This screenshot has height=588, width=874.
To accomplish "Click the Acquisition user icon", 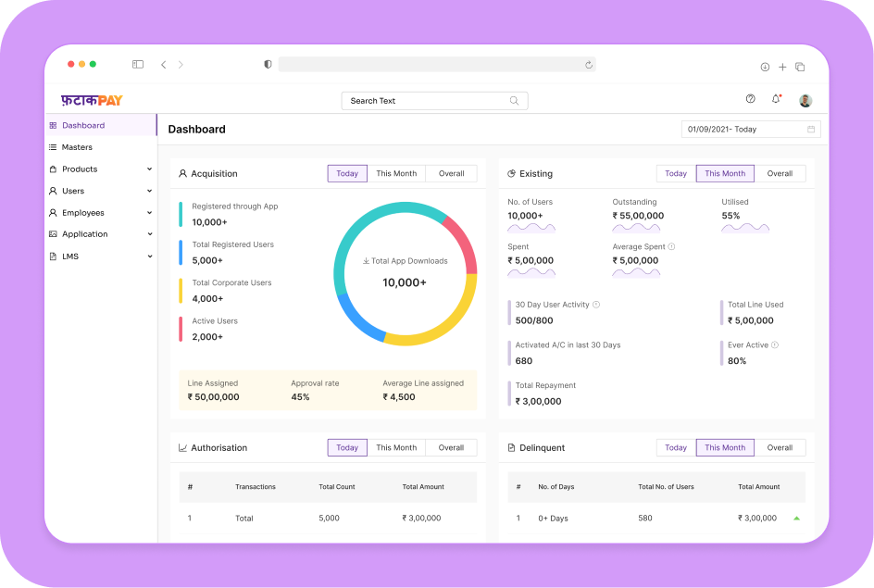I will (182, 173).
